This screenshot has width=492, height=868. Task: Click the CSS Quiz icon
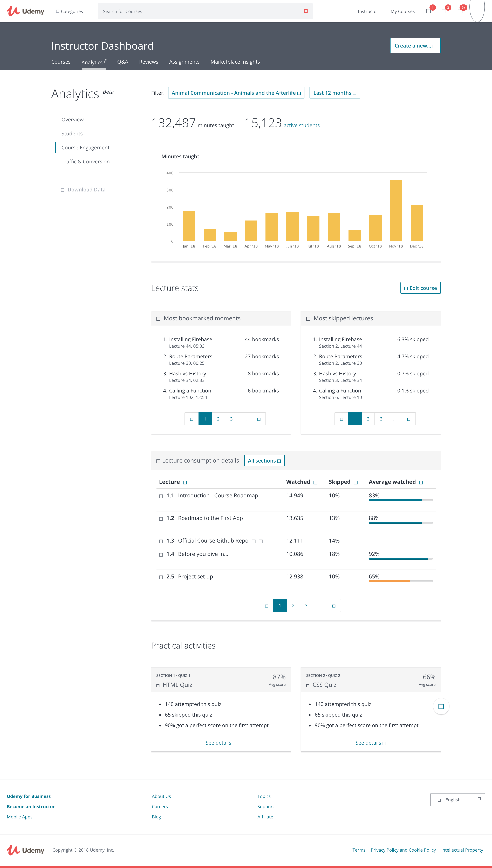coord(308,685)
